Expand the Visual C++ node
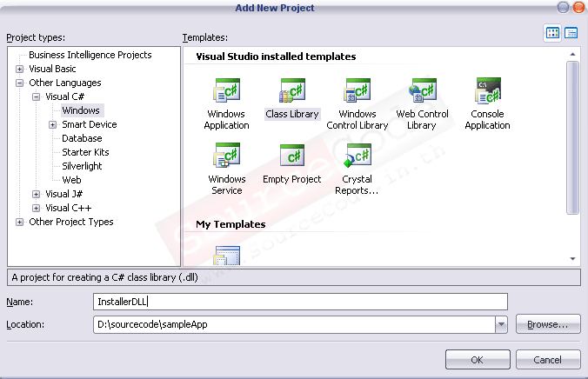Viewport: 588px width, 379px height. [x=36, y=208]
